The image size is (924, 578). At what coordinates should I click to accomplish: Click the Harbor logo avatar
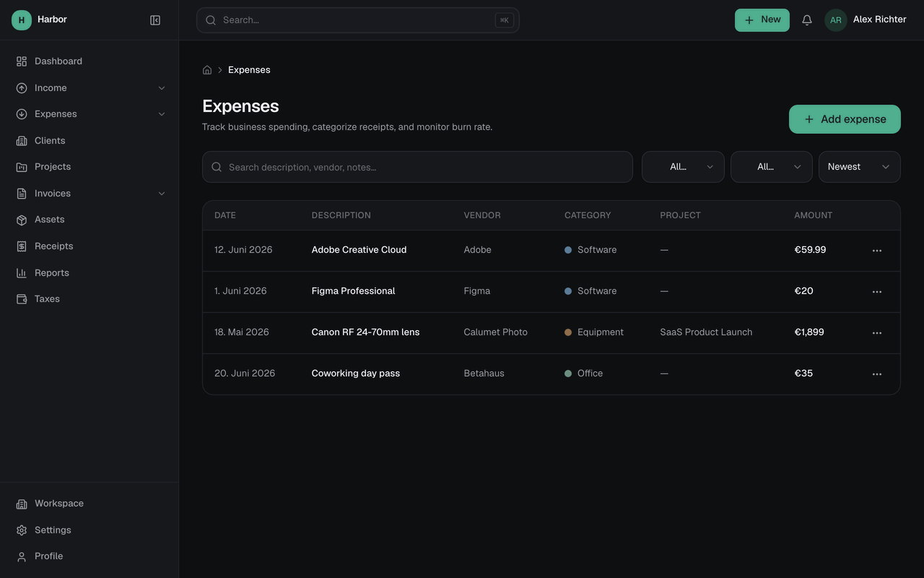click(x=22, y=20)
